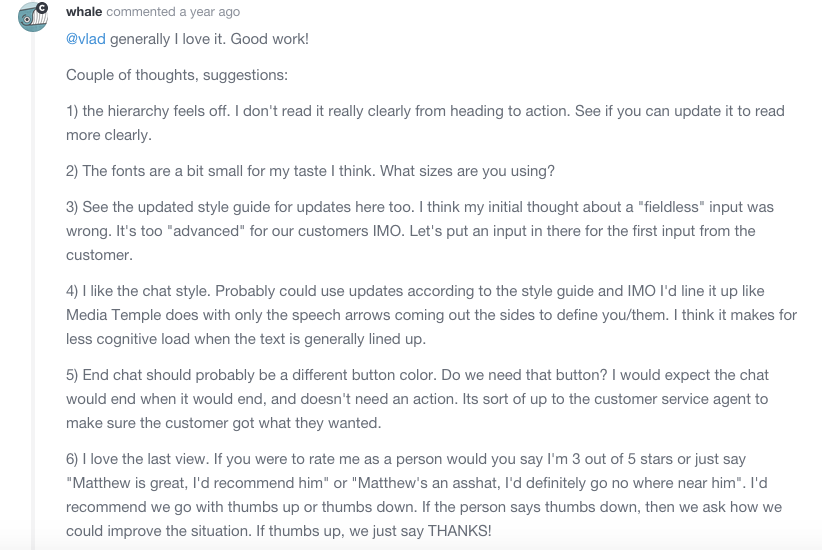
Task: Click point 1 about the hierarchy feeling off
Action: 425,123
